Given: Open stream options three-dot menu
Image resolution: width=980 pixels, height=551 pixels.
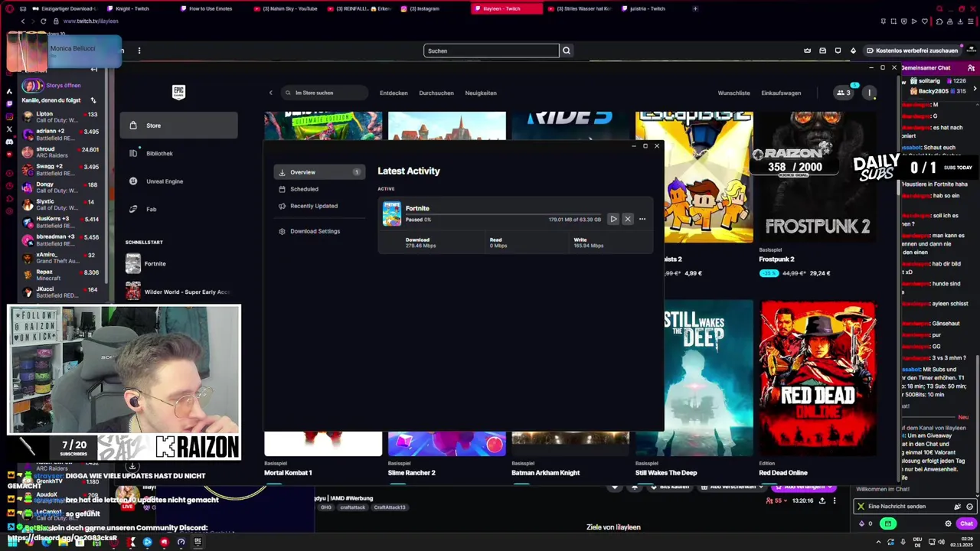Looking at the screenshot, I should [835, 500].
